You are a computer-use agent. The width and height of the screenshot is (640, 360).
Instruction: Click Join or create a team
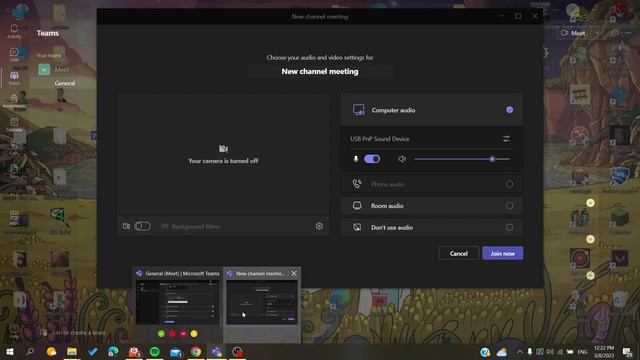click(x=73, y=333)
